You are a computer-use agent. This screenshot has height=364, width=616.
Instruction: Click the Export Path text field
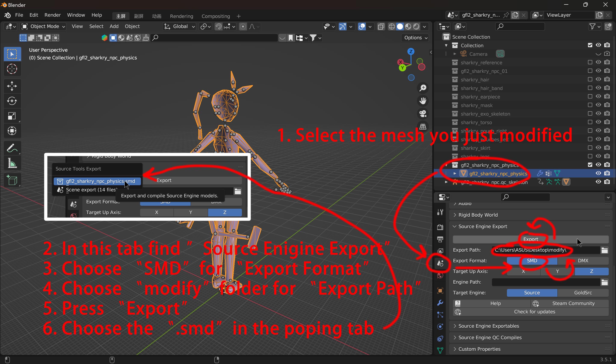pos(545,250)
